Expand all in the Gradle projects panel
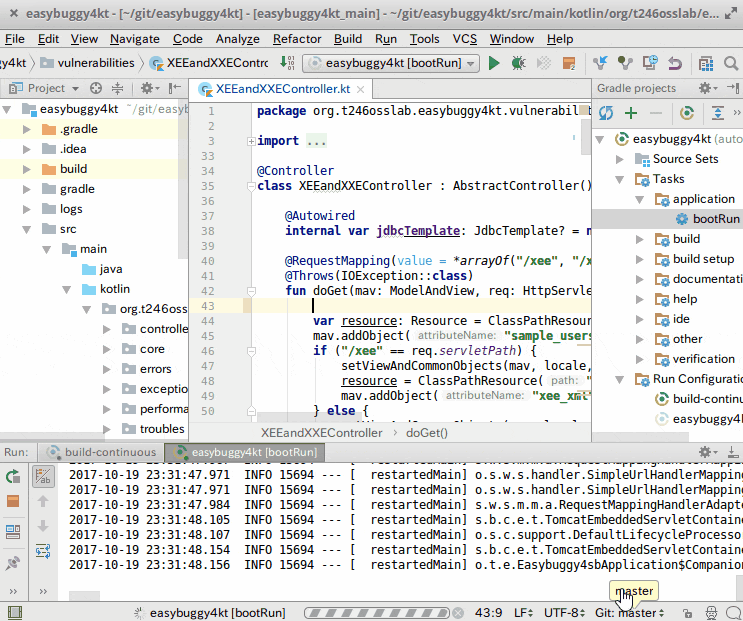Viewport: 743px width, 621px height. [718, 113]
